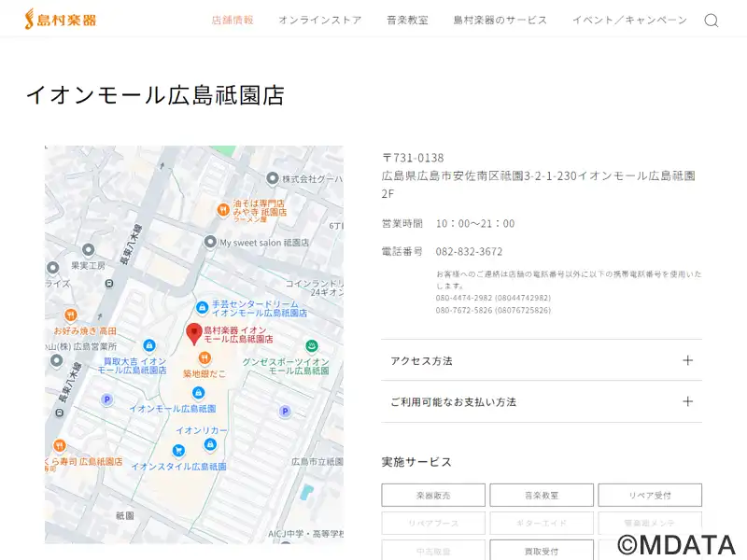
Task: Go to 音楽教室 menu
Action: 407,20
